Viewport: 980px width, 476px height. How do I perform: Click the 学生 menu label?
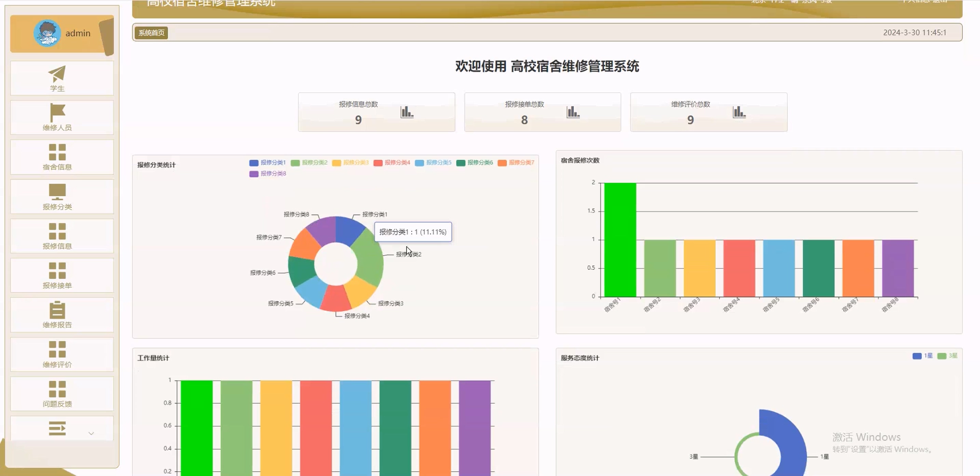point(57,88)
